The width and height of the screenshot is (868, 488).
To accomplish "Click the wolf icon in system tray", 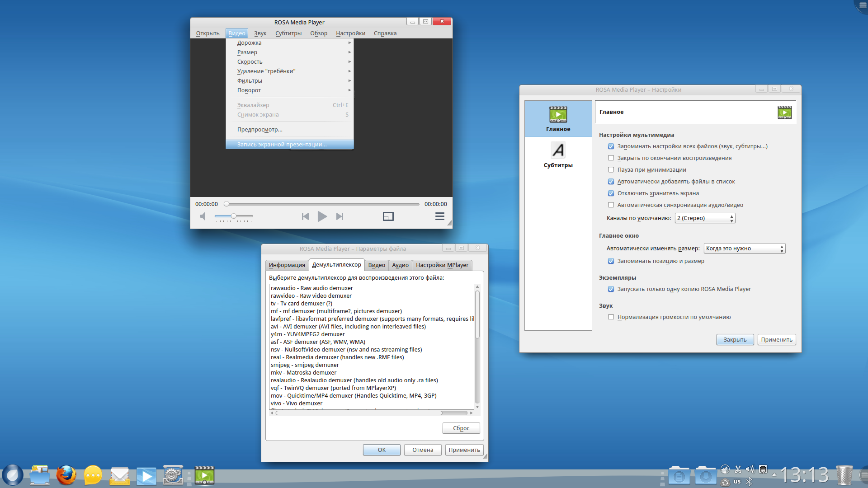I will [725, 469].
